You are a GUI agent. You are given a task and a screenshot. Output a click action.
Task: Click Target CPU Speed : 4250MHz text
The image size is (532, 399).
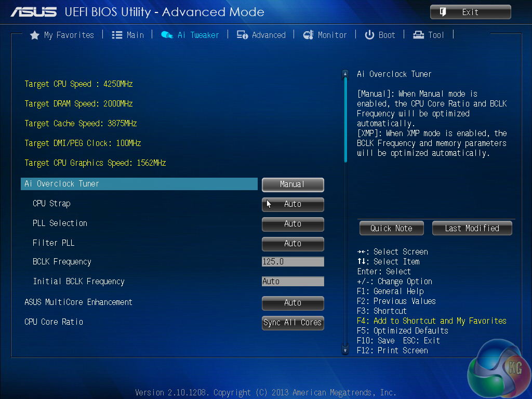click(x=78, y=84)
